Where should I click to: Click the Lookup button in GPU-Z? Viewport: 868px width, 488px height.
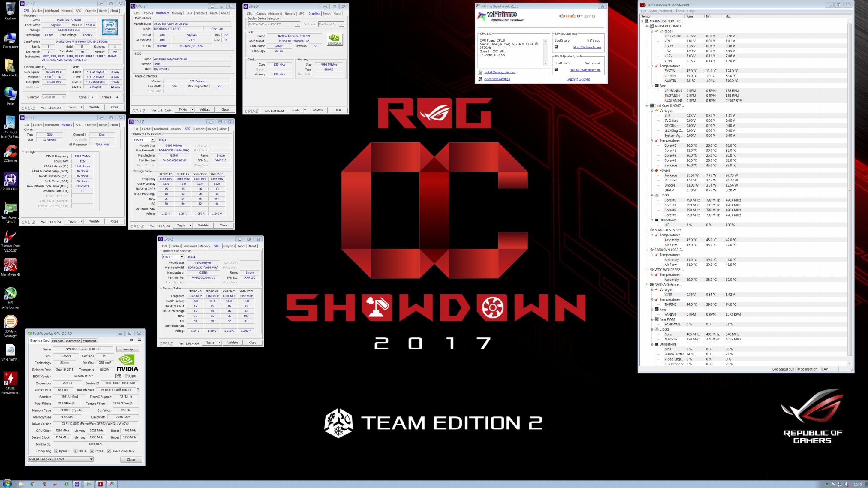[127, 349]
